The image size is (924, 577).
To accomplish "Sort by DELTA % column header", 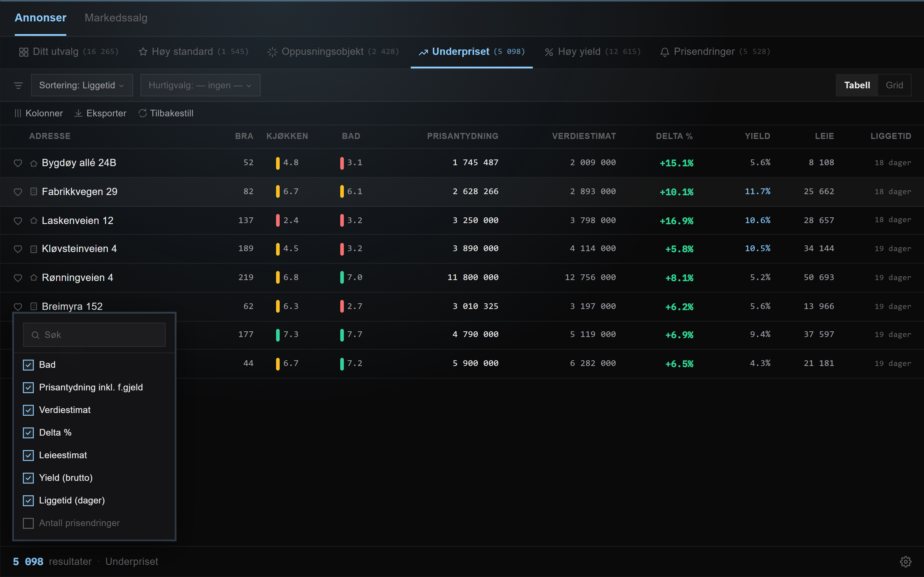I will point(674,136).
